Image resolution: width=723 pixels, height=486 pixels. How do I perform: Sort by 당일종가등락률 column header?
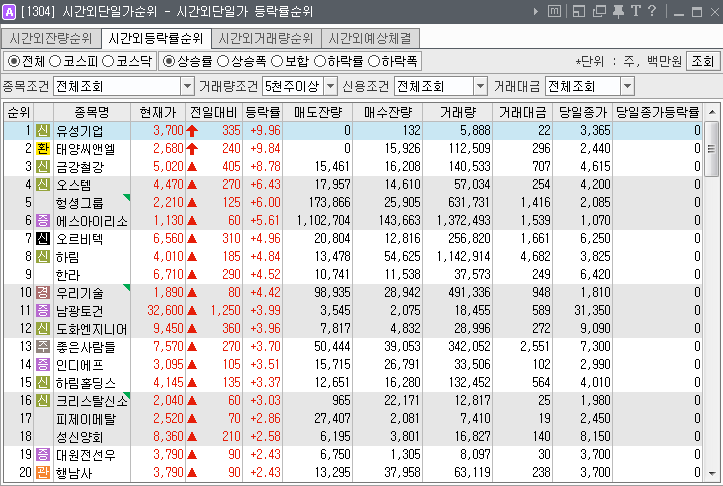tap(658, 112)
